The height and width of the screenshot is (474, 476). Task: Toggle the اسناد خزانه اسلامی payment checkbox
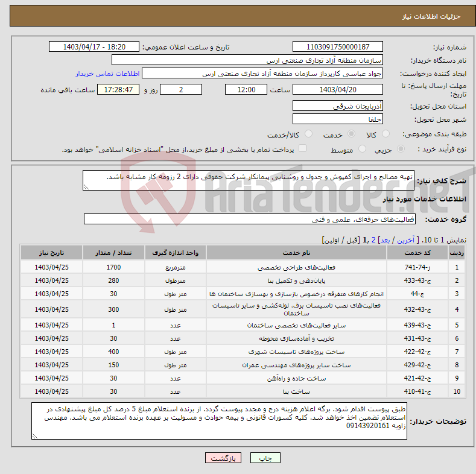click(x=302, y=148)
